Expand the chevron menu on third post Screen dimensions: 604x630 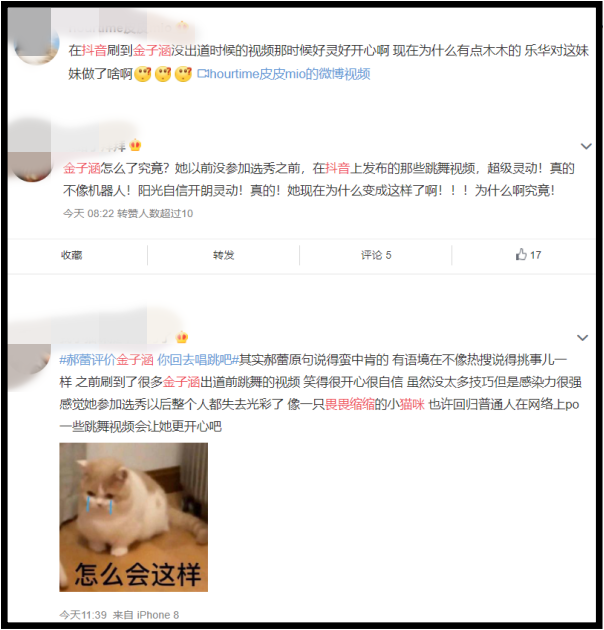pyautogui.click(x=583, y=338)
